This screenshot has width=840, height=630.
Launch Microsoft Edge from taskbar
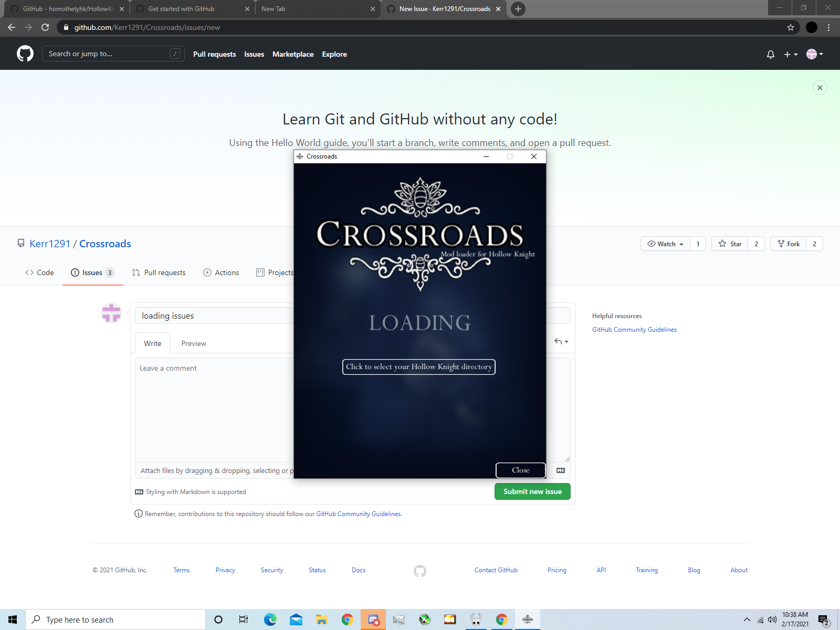(x=270, y=619)
